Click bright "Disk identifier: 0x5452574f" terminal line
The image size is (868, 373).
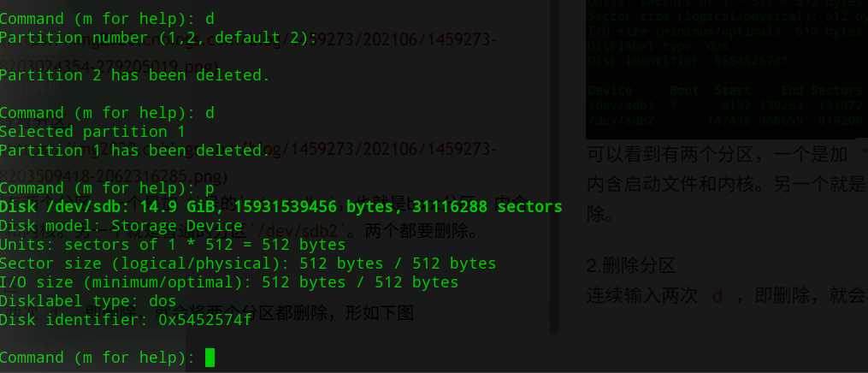126,320
